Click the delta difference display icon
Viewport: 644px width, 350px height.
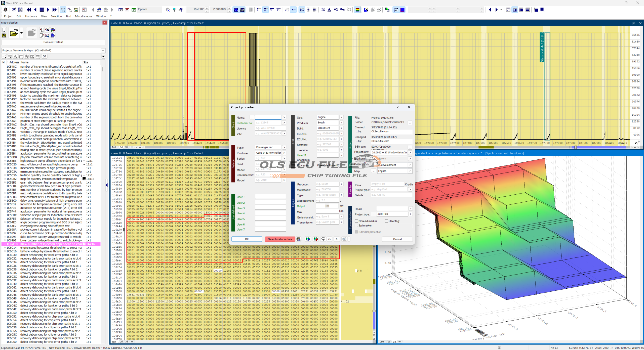[329, 10]
